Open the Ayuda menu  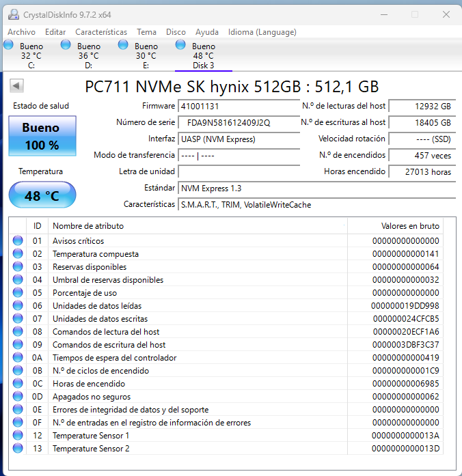pyautogui.click(x=207, y=32)
